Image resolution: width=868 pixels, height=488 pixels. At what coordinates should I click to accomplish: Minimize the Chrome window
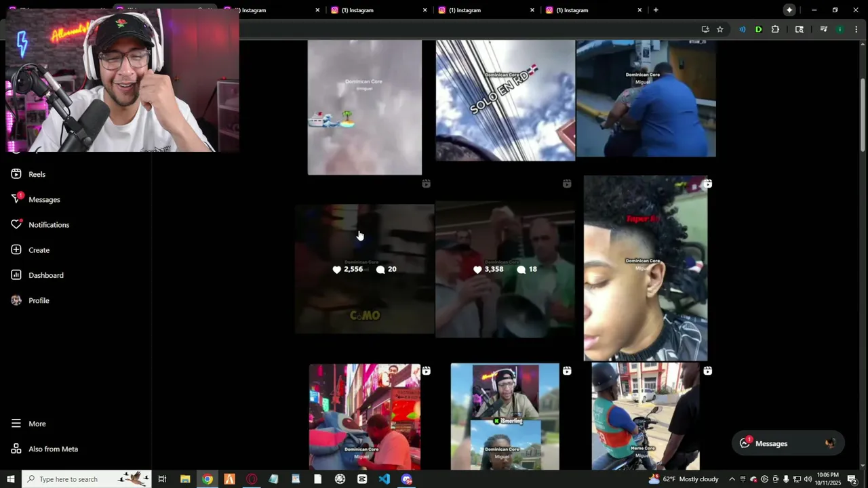[814, 10]
